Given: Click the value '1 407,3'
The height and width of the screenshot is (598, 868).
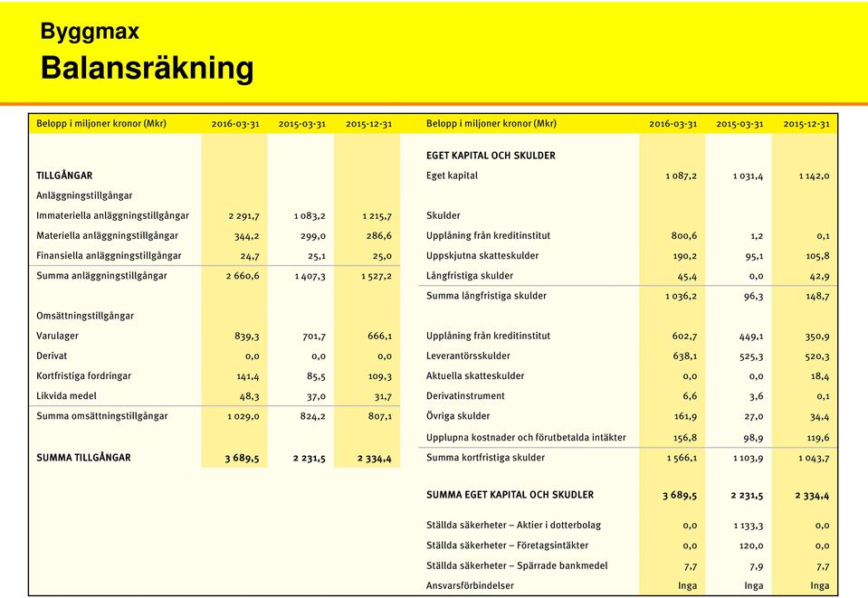Looking at the screenshot, I should pos(310,276).
